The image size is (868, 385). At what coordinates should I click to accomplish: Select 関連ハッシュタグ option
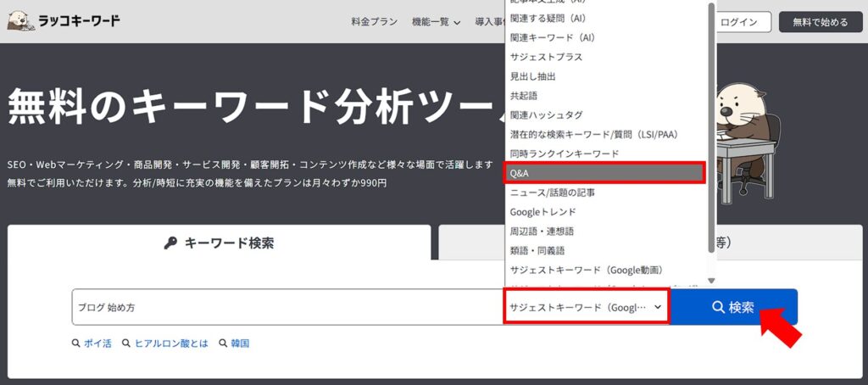[x=605, y=115]
